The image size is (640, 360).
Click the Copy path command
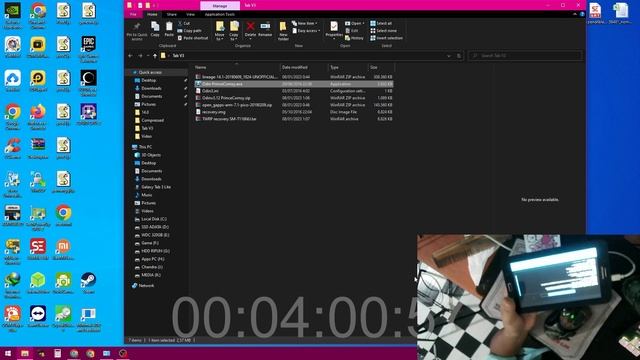click(189, 31)
